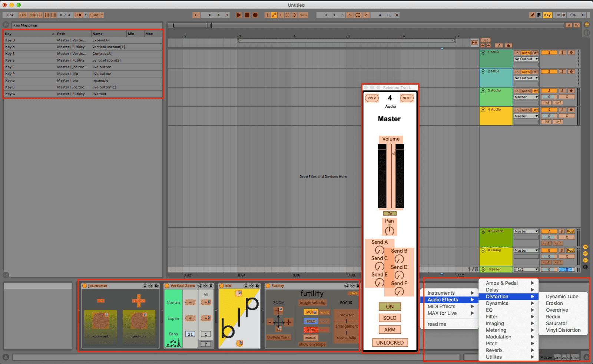Screen dimensions: 593x364
Task: Toggle the A Reverb Post button
Action: tap(570, 231)
